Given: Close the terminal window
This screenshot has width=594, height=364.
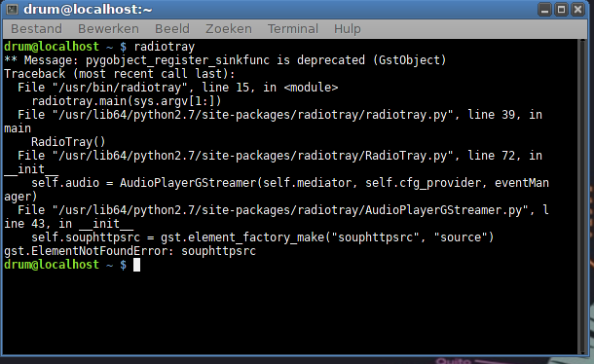Looking at the screenshot, I should [x=578, y=10].
